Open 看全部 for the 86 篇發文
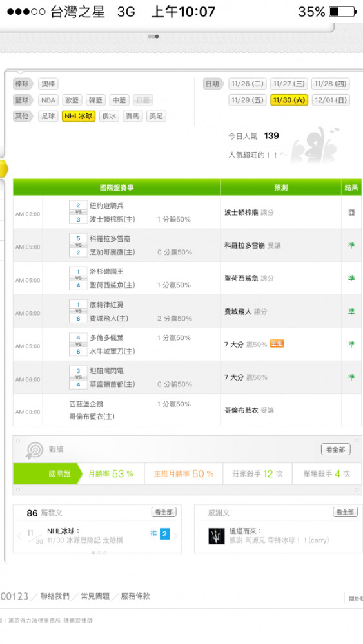 click(164, 512)
